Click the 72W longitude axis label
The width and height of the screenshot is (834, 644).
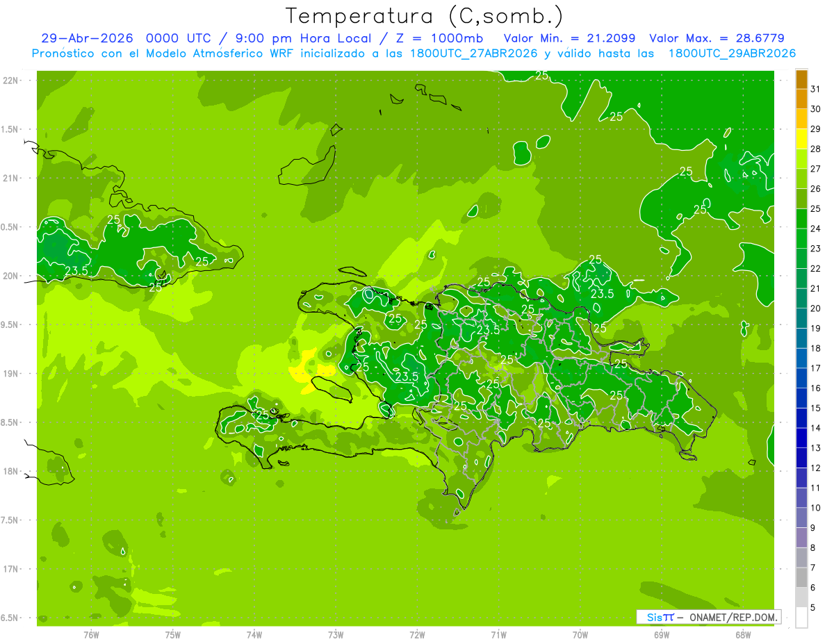pyautogui.click(x=417, y=634)
